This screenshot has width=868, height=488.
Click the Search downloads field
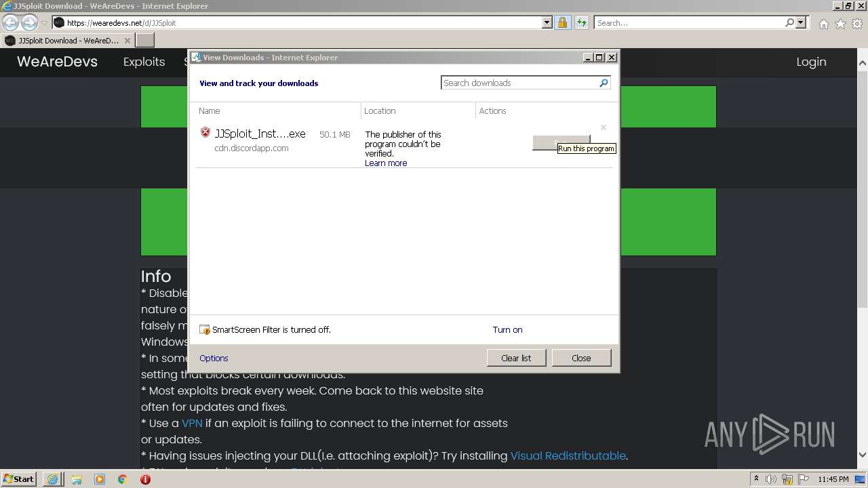coord(519,83)
